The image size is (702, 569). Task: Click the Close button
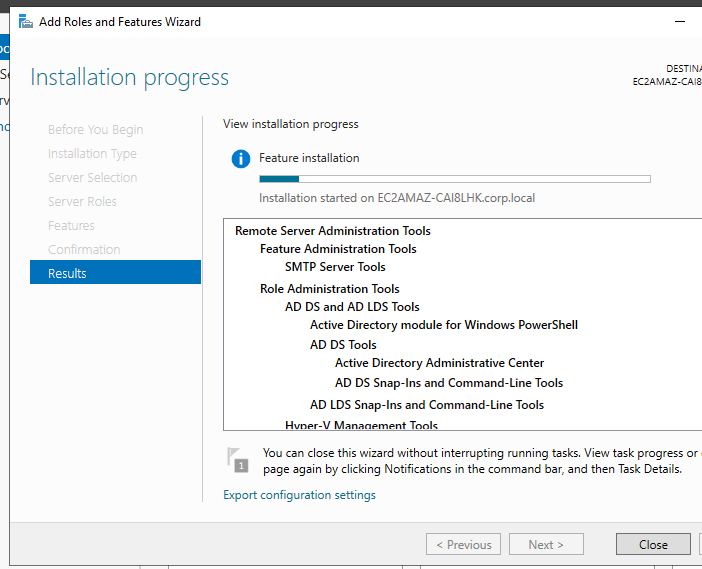pyautogui.click(x=653, y=544)
